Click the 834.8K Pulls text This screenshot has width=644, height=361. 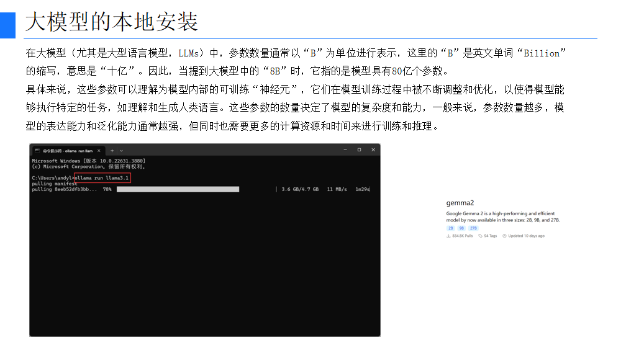coord(463,236)
